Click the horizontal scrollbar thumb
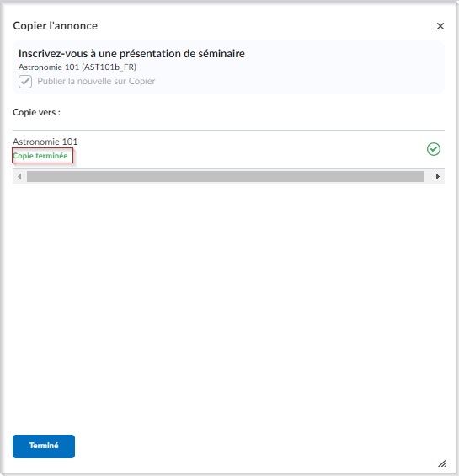This screenshot has height=476, width=459. (x=226, y=176)
